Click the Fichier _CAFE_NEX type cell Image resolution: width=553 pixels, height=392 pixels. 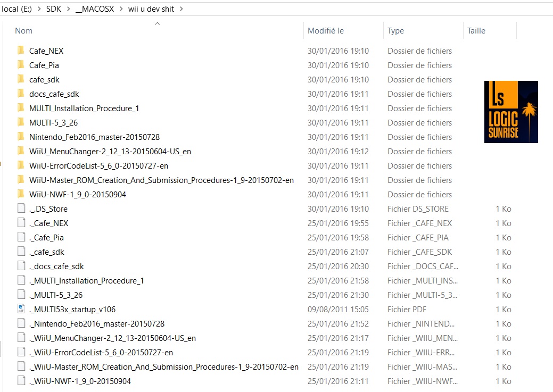[x=420, y=223]
